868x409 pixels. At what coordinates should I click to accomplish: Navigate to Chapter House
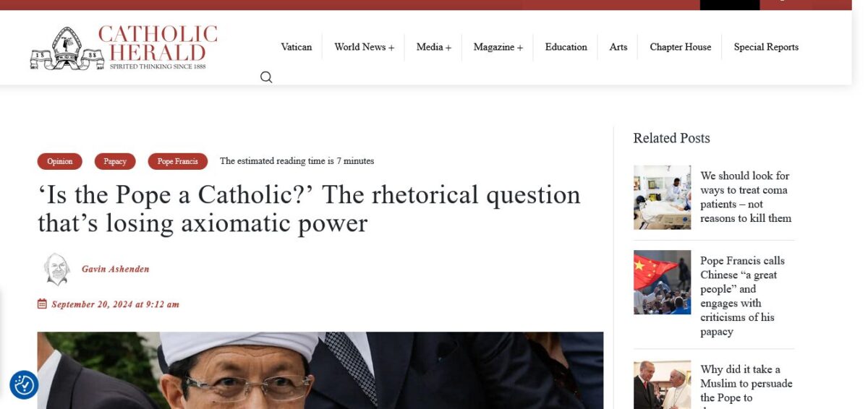(x=680, y=47)
